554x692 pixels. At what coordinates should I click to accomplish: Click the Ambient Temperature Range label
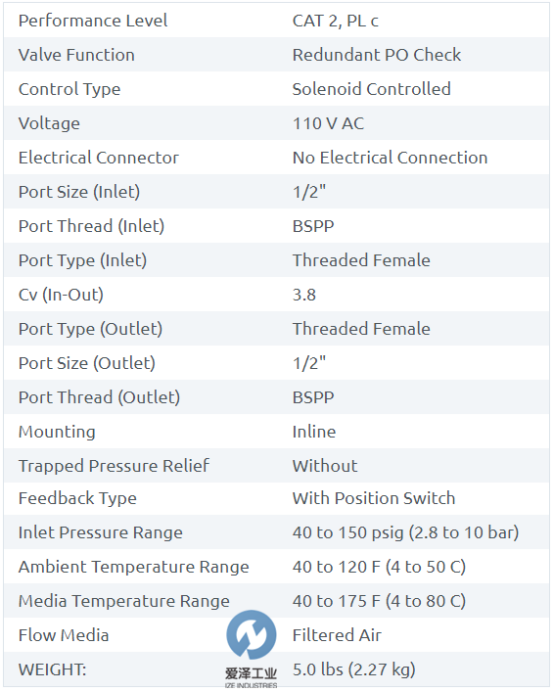[134, 567]
